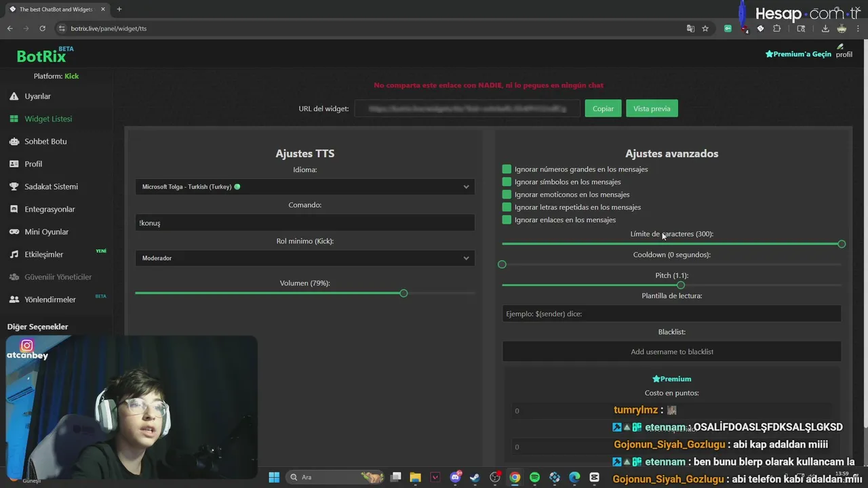
Task: Open Microsoft Edge from the taskbar
Action: (574, 477)
